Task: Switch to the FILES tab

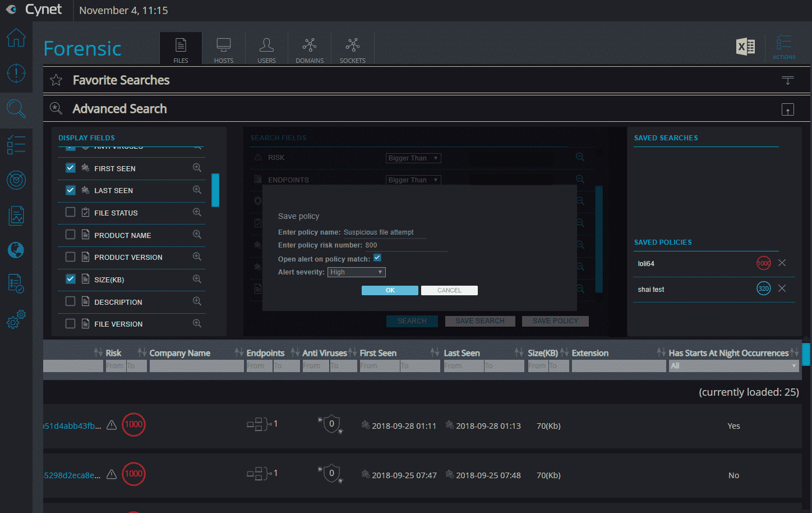Action: pos(181,49)
